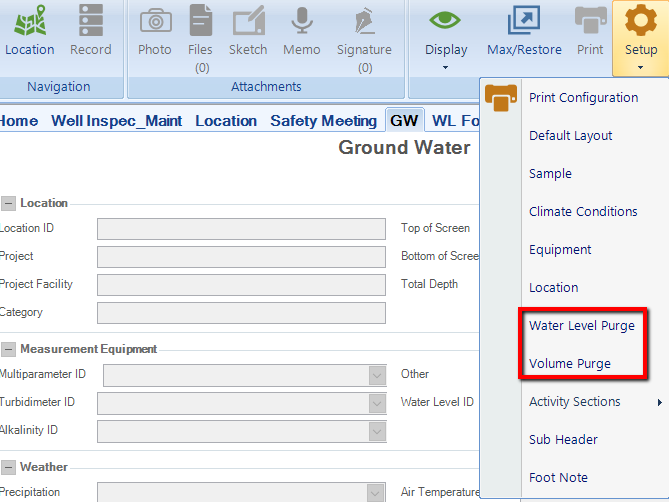The width and height of the screenshot is (669, 502).
Task: Open Volume Purge setup
Action: pyautogui.click(x=570, y=363)
